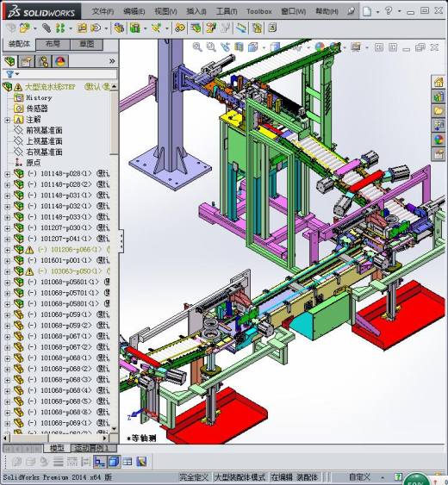Open the 窗口(W) menu
The width and height of the screenshot is (448, 485).
pyautogui.click(x=293, y=11)
